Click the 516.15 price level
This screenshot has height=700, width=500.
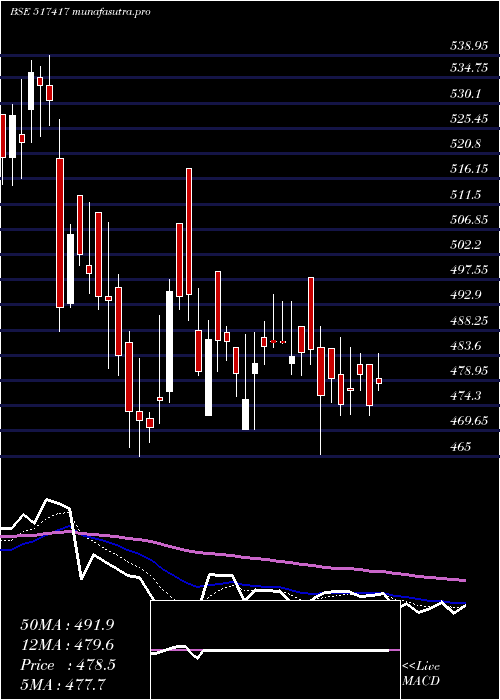pyautogui.click(x=469, y=169)
